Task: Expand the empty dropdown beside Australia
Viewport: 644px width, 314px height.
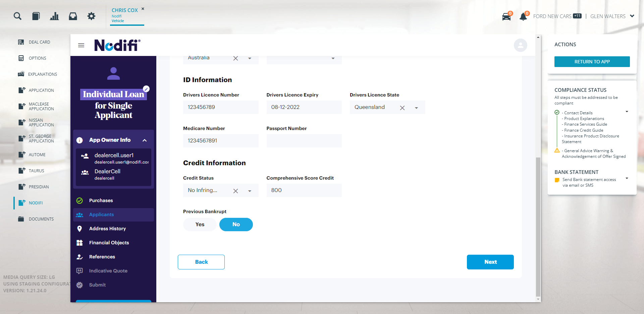Action: [333, 59]
